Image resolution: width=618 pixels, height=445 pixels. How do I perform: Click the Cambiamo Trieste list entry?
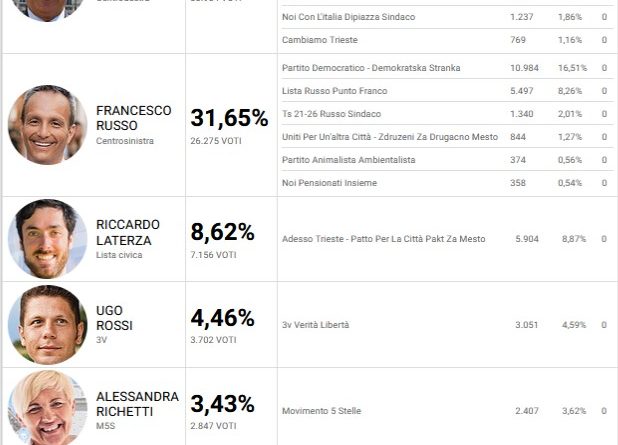(320, 40)
